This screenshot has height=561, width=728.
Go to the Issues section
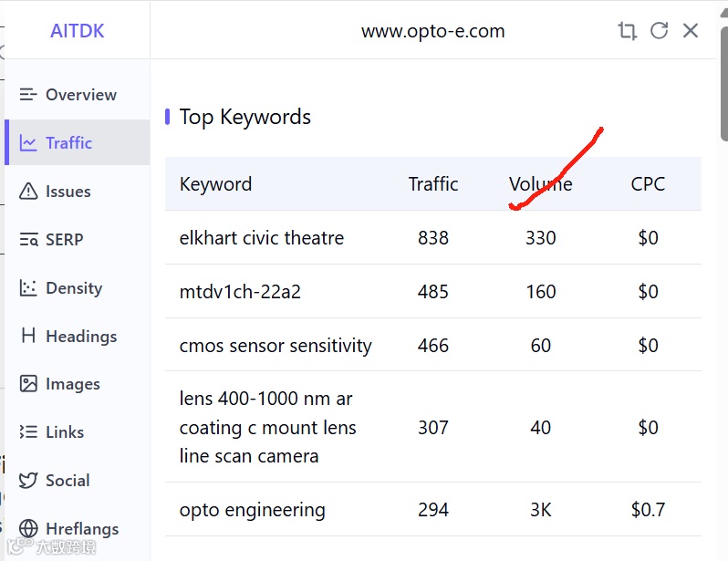[x=77, y=191]
